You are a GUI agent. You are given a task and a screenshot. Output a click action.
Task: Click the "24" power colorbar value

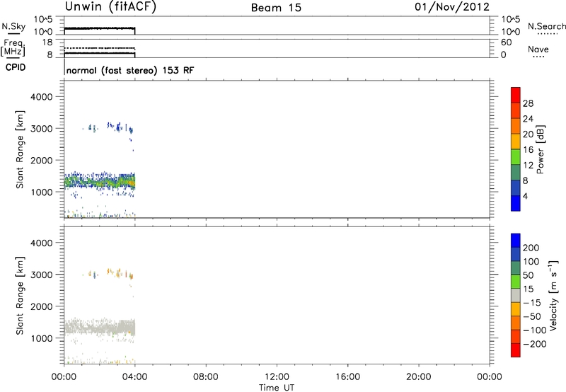point(528,119)
